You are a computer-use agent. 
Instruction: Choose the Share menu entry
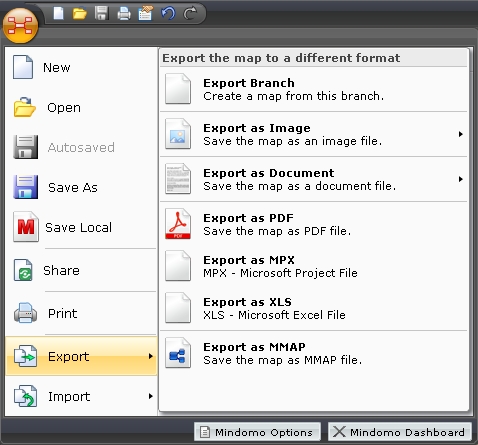(81, 270)
